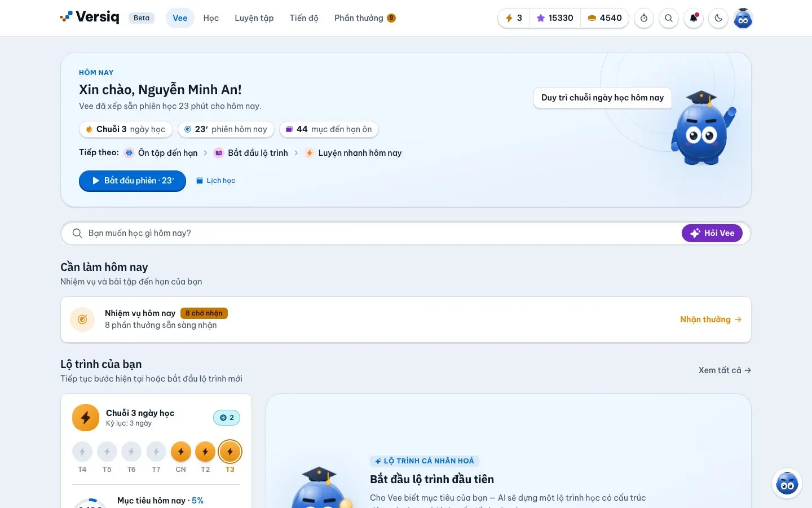This screenshot has height=508, width=812.
Task: Open the user avatar profile menu
Action: pyautogui.click(x=743, y=18)
